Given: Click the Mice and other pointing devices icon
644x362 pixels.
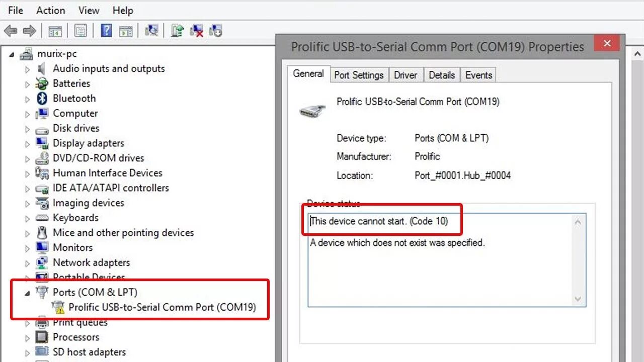Looking at the screenshot, I should coord(42,233).
